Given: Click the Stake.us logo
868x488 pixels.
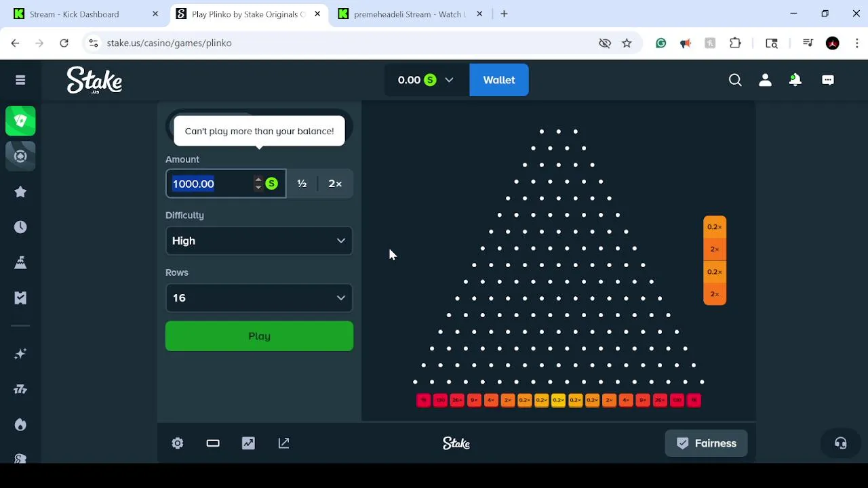Looking at the screenshot, I should coord(94,80).
